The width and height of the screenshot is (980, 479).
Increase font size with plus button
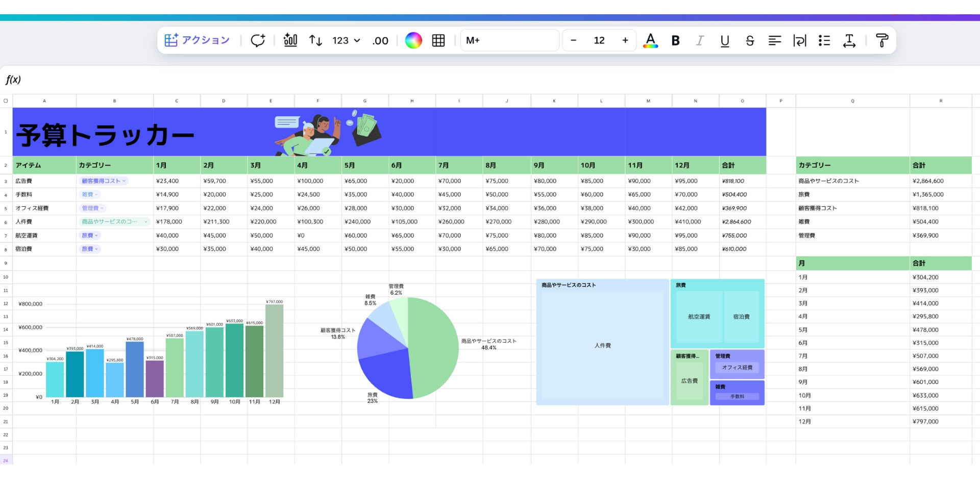pyautogui.click(x=625, y=40)
